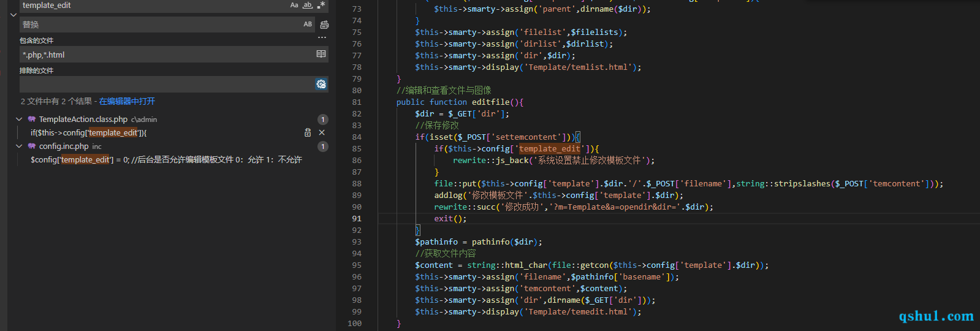This screenshot has height=331, width=980.
Task: Click line number 82 in gutter
Action: [357, 114]
